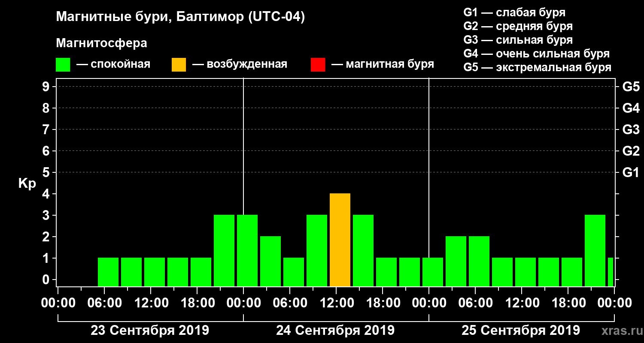Click the green 'спокойная' legend swatch
The height and width of the screenshot is (343, 644).
pyautogui.click(x=63, y=65)
